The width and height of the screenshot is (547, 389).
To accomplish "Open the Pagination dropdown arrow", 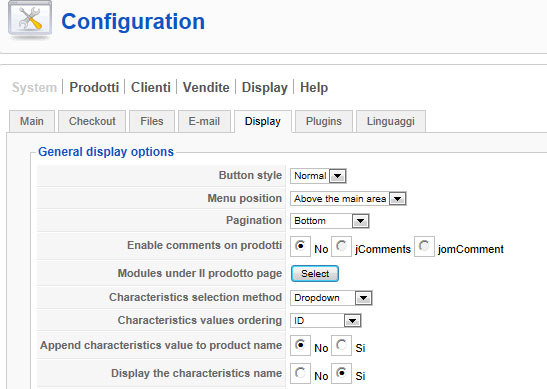I will pos(360,221).
